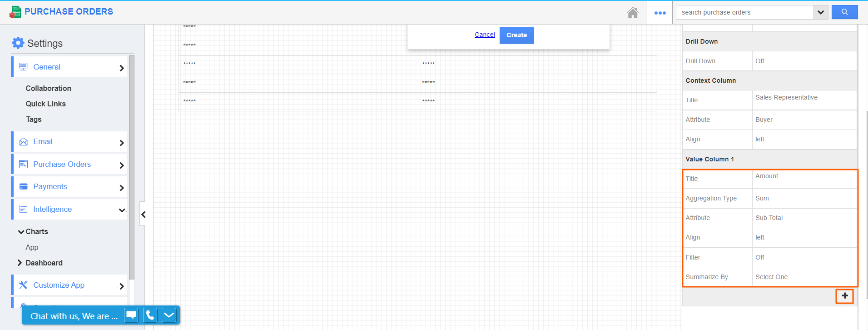Select App under Charts
The width and height of the screenshot is (868, 330).
[x=32, y=247]
